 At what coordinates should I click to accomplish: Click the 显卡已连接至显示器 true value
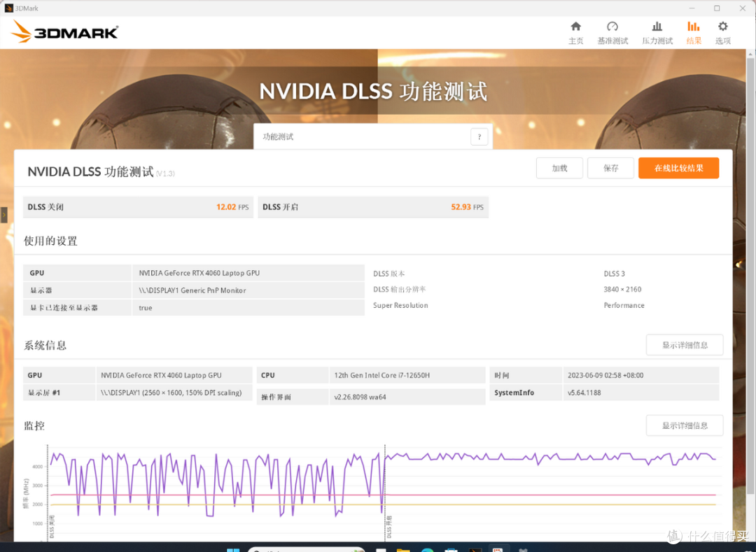pos(145,308)
